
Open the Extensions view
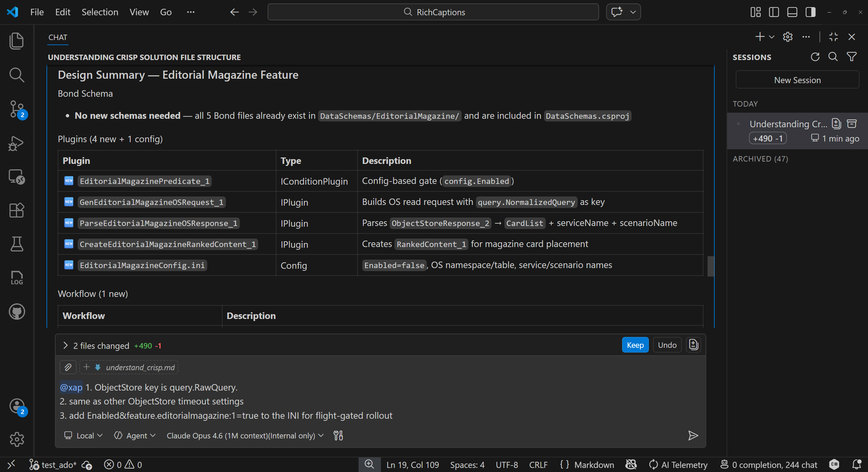point(16,210)
